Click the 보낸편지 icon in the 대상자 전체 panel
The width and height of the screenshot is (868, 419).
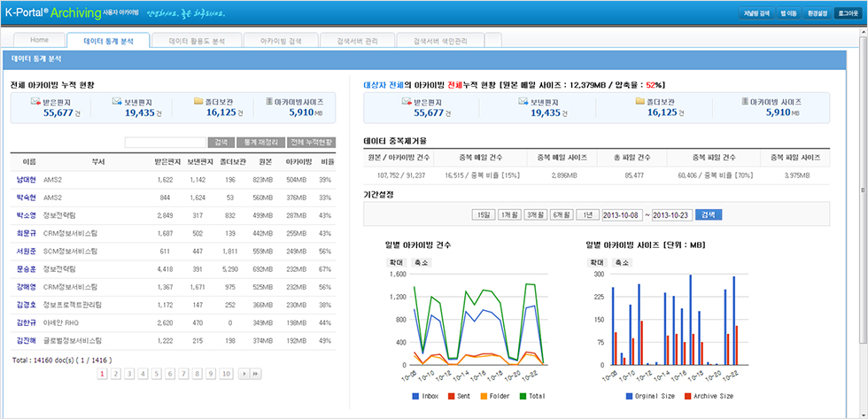click(523, 102)
